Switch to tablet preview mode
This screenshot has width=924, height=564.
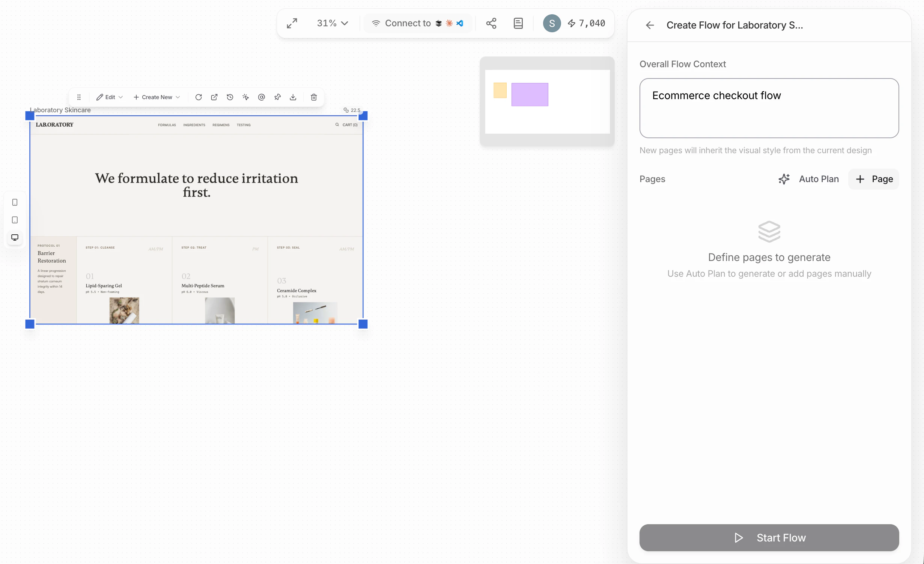coord(15,220)
